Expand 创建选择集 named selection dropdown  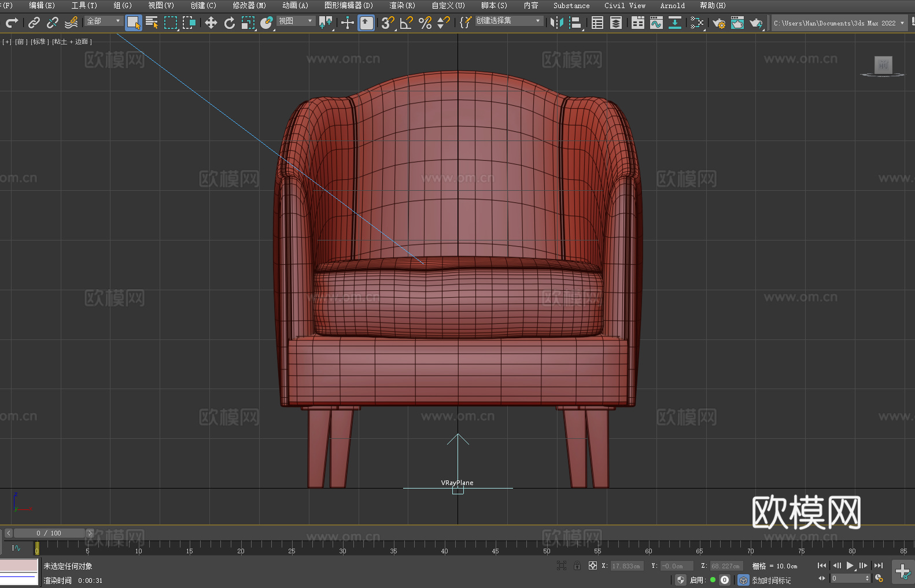[509, 21]
